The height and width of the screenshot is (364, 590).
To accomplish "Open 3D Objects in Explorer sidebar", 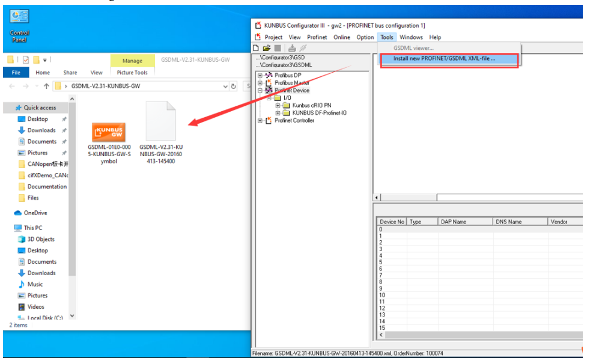I will (41, 239).
